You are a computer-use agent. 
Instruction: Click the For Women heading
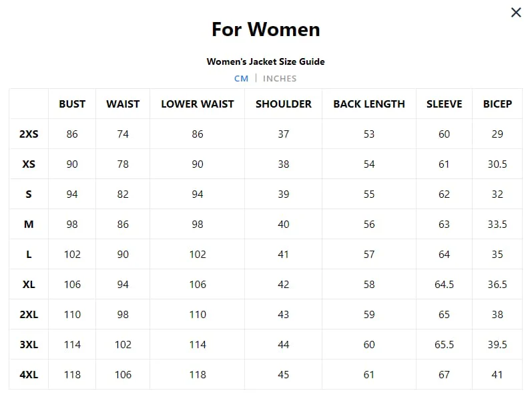click(x=266, y=29)
